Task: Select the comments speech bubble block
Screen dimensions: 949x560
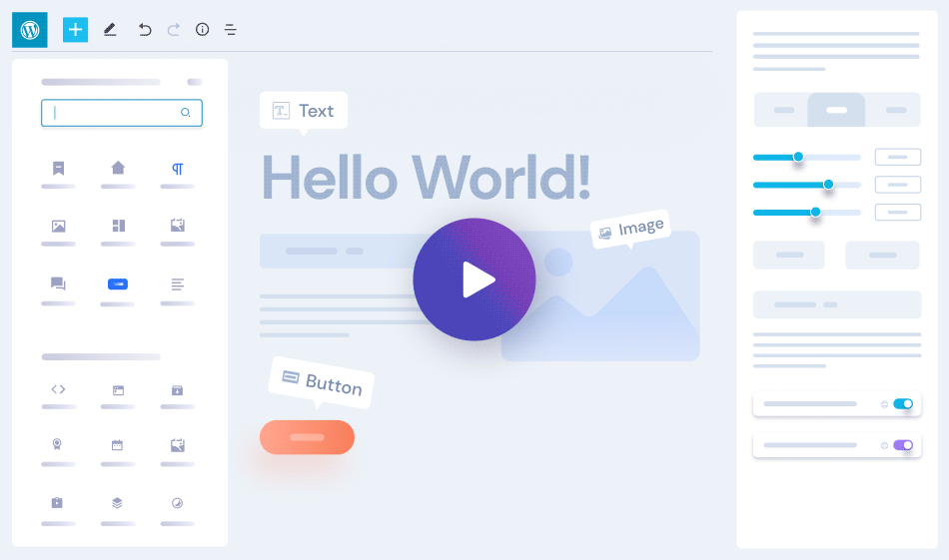Action: point(58,283)
